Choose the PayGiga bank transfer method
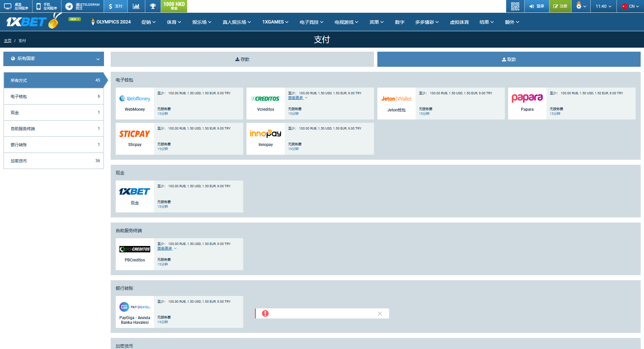Viewport: 644px width, 349px height. 179,312
